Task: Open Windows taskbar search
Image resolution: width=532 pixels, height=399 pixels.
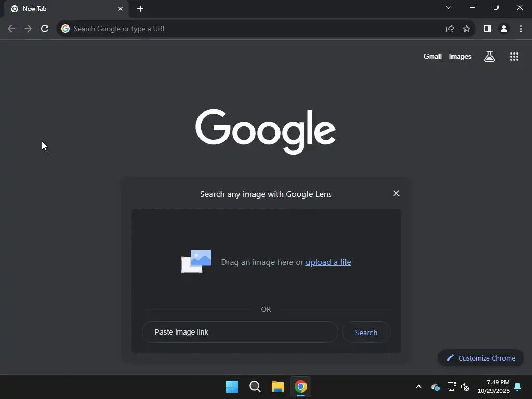Action: click(x=255, y=387)
